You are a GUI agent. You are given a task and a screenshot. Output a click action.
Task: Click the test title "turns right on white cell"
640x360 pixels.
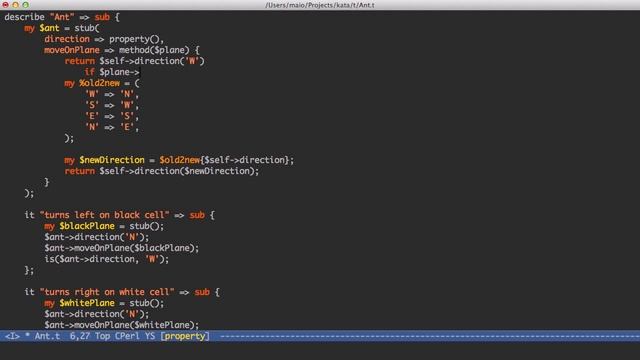[x=107, y=292]
